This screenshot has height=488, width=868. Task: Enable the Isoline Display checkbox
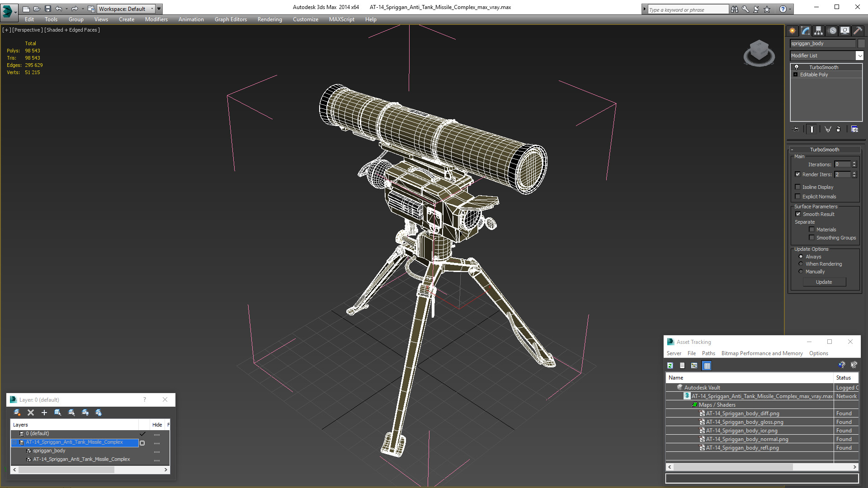(798, 187)
